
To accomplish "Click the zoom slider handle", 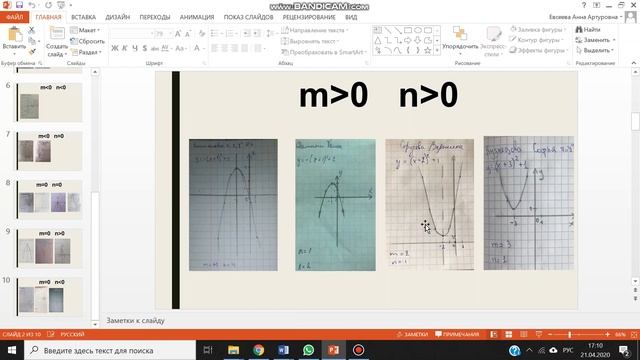I will (x=569, y=334).
